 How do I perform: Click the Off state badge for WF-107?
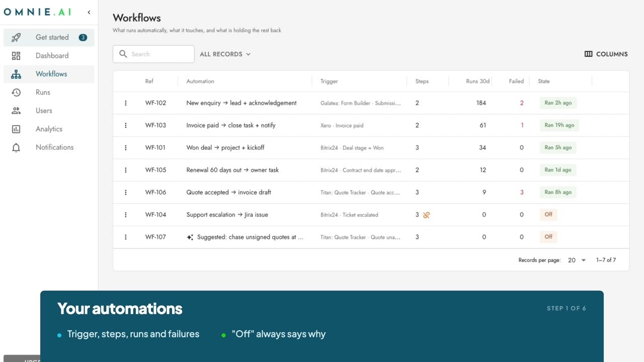548,237
